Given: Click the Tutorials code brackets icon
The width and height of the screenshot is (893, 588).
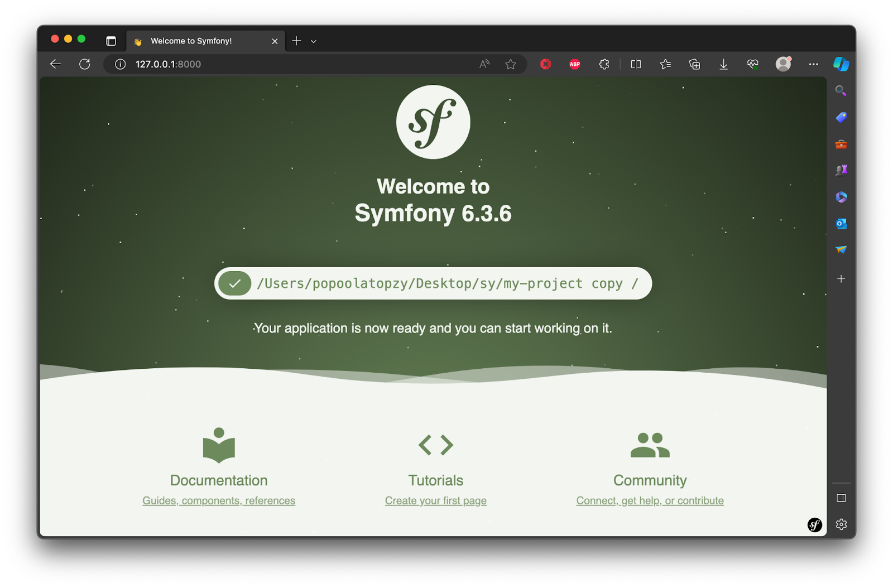Looking at the screenshot, I should (x=436, y=445).
